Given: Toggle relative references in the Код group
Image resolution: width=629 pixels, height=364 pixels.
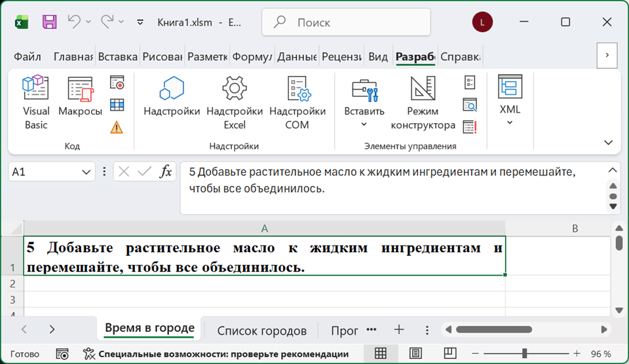Looking at the screenshot, I should tap(117, 105).
